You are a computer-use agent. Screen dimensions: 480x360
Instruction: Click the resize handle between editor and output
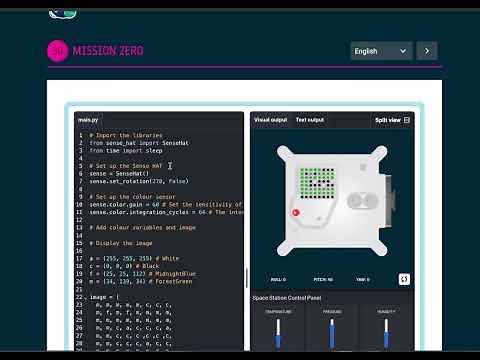[x=247, y=278]
